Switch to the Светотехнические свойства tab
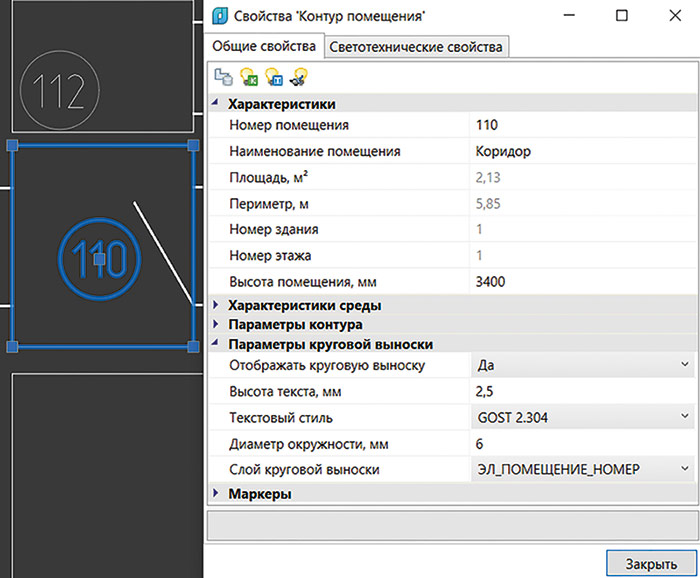700x578 pixels. pos(417,46)
